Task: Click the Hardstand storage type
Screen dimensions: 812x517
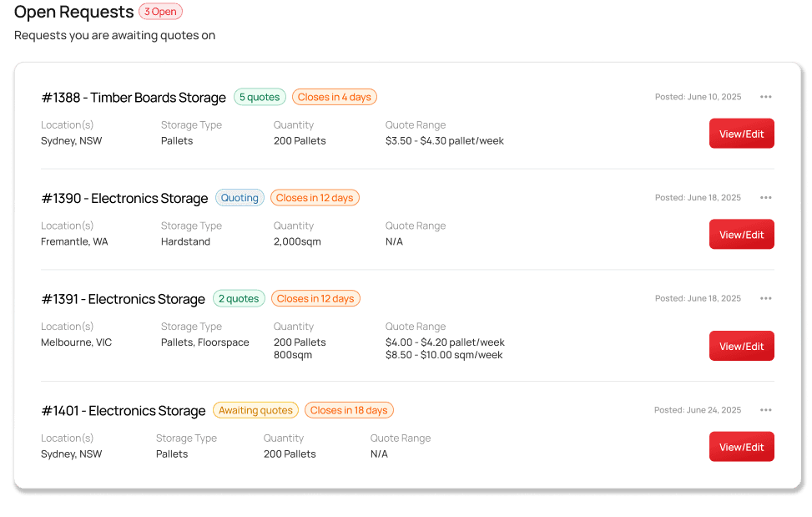Action: click(185, 241)
